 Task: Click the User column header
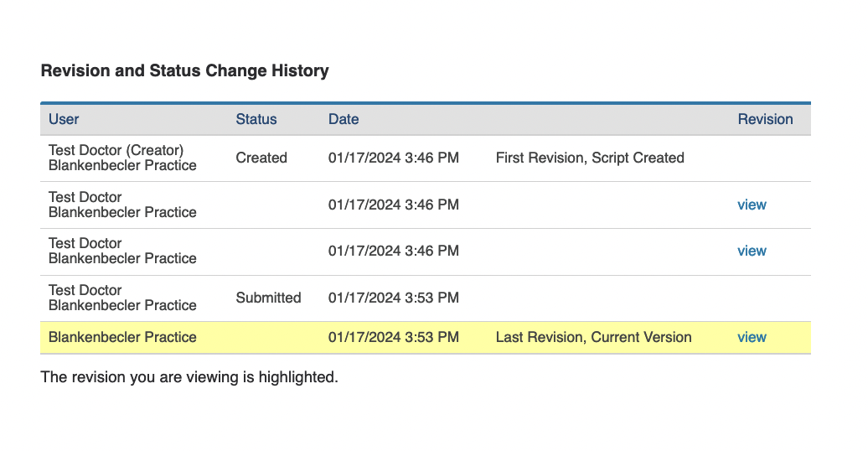[64, 119]
